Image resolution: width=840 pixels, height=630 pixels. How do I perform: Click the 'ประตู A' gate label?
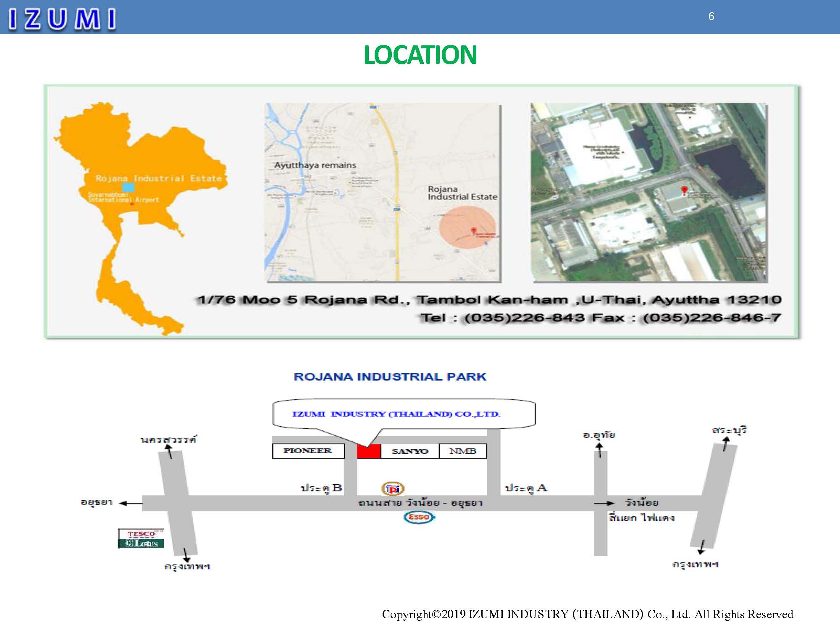[526, 488]
